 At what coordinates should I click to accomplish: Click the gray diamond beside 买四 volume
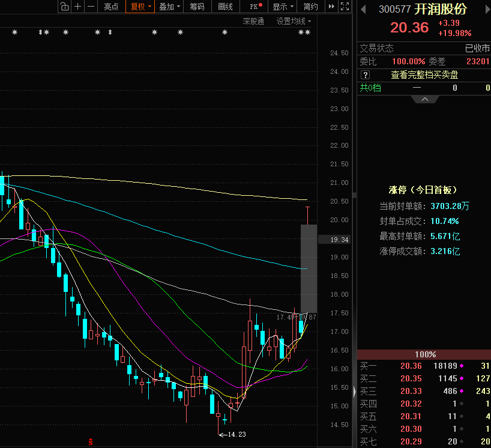[x=462, y=404]
